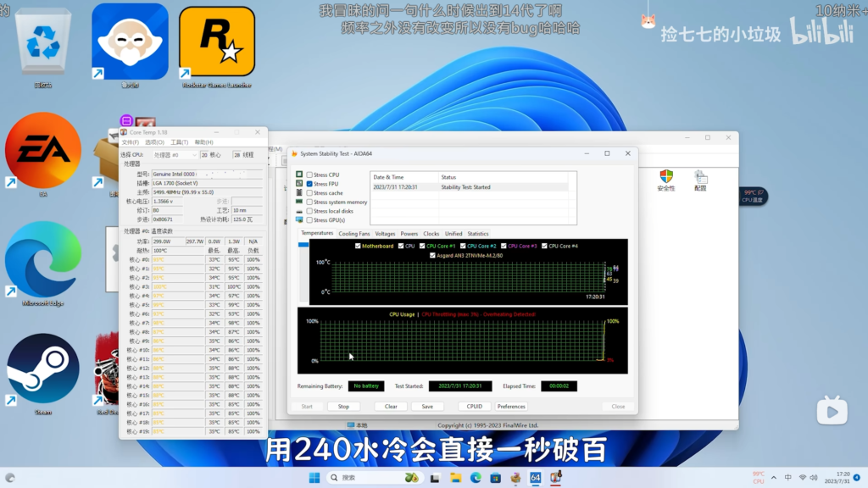868x488 pixels.
Task: Enable the Stress cache checkbox
Action: pos(309,193)
